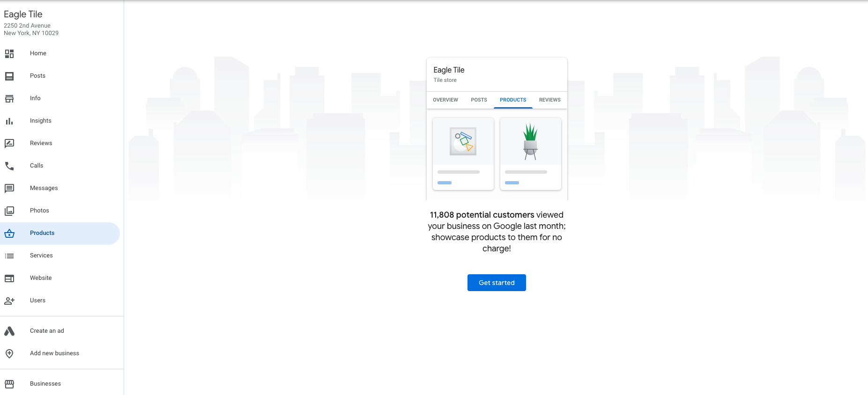Select the PRODUCTS tab in preview card
The width and height of the screenshot is (868, 395).
click(x=513, y=100)
